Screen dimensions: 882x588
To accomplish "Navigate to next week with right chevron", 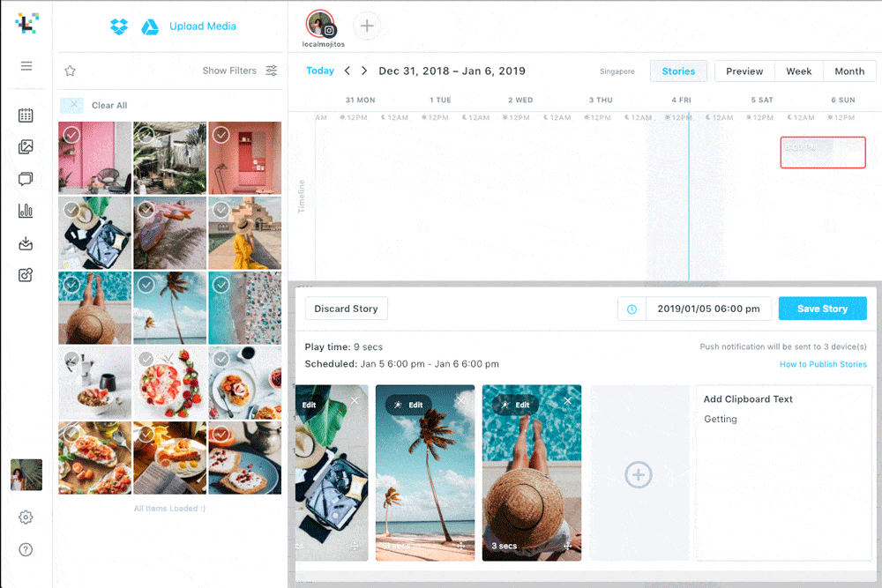I will pos(363,71).
